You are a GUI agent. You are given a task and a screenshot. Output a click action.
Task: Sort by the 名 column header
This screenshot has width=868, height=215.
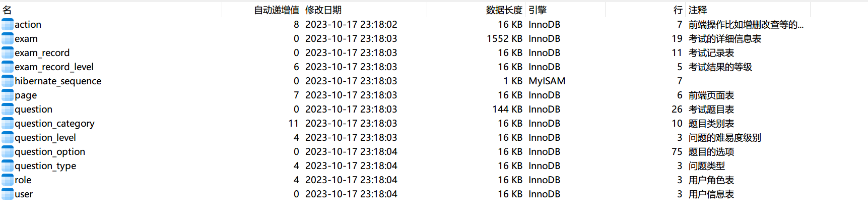[7, 10]
